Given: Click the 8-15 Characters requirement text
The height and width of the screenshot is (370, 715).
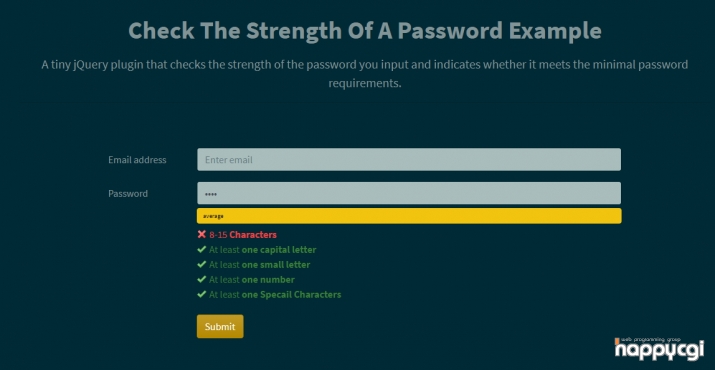Looking at the screenshot, I should pos(243,235).
